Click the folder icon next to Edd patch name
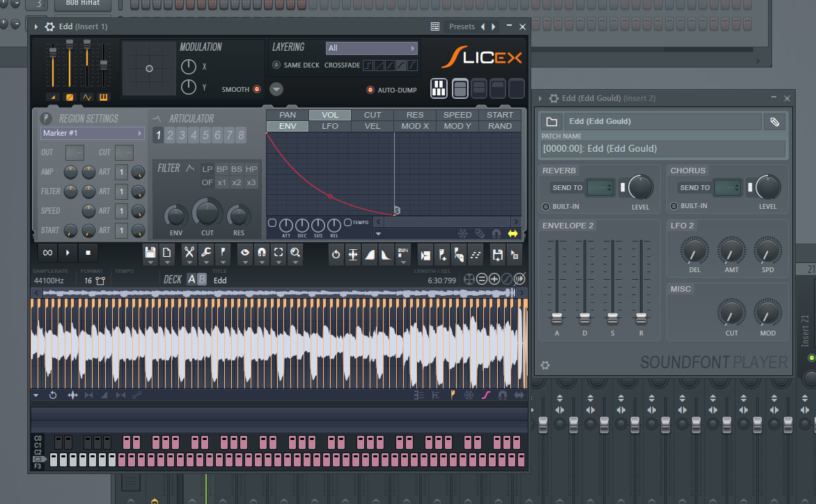This screenshot has height=504, width=816. (552, 121)
